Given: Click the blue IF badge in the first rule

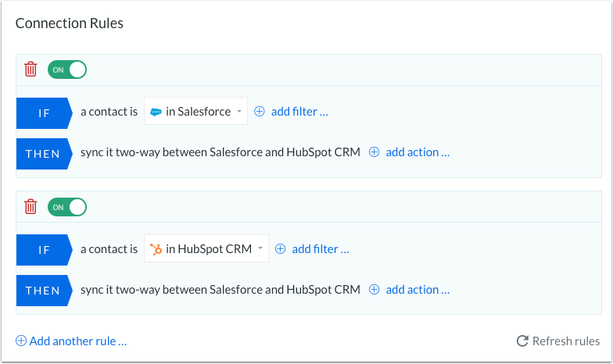Looking at the screenshot, I should (43, 113).
